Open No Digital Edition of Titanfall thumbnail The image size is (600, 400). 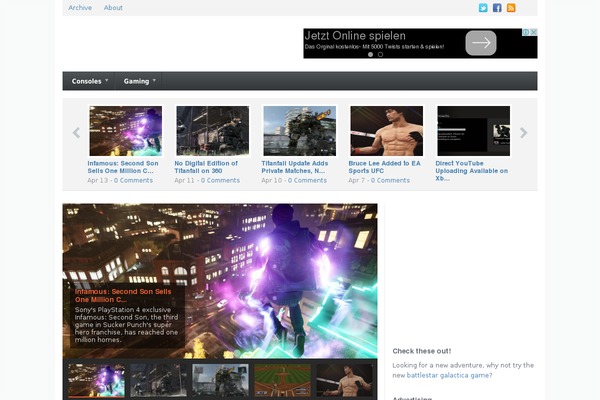coord(212,131)
